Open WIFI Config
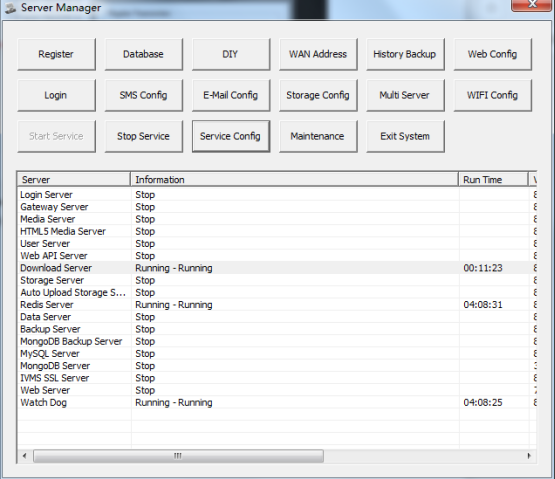Screen dimensions: 555x479 (493, 95)
